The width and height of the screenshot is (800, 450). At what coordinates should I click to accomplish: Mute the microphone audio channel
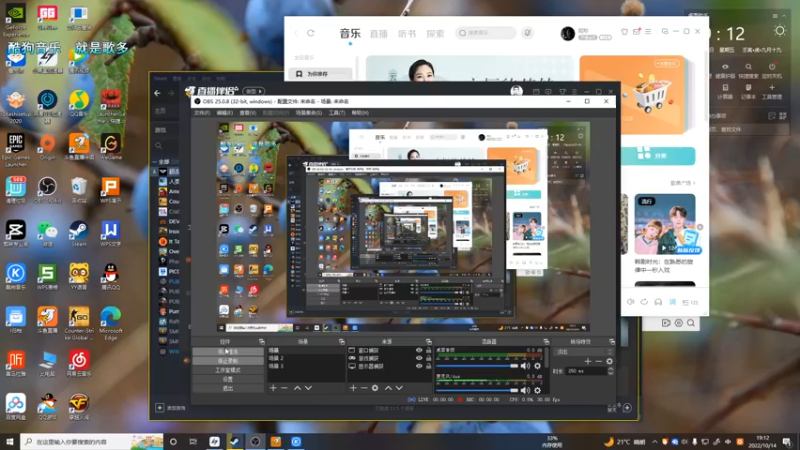[x=525, y=390]
